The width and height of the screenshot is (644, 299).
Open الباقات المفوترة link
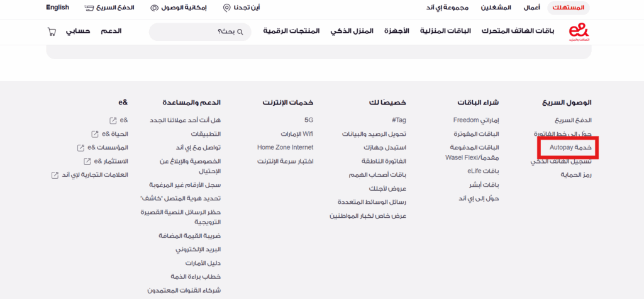[x=477, y=134]
